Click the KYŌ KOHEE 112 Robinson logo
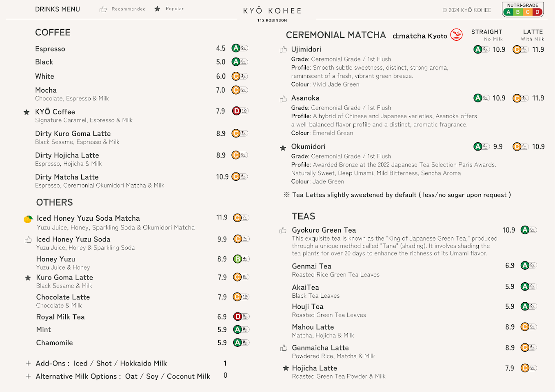The image size is (555, 392). pyautogui.click(x=272, y=13)
